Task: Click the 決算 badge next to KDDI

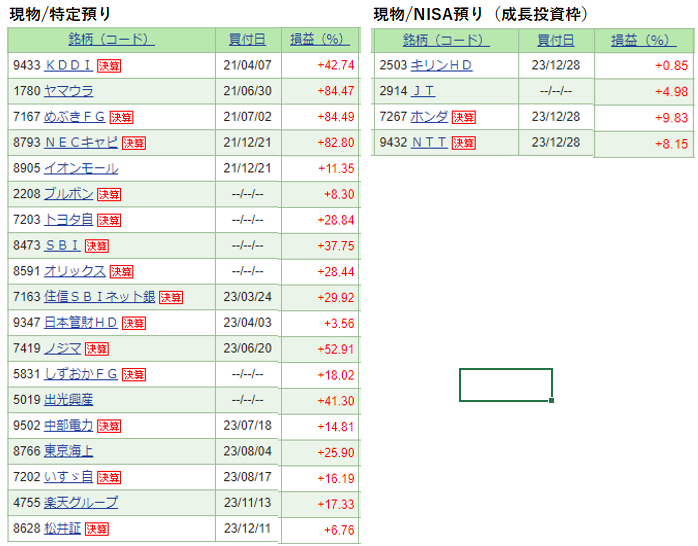Action: click(109, 66)
